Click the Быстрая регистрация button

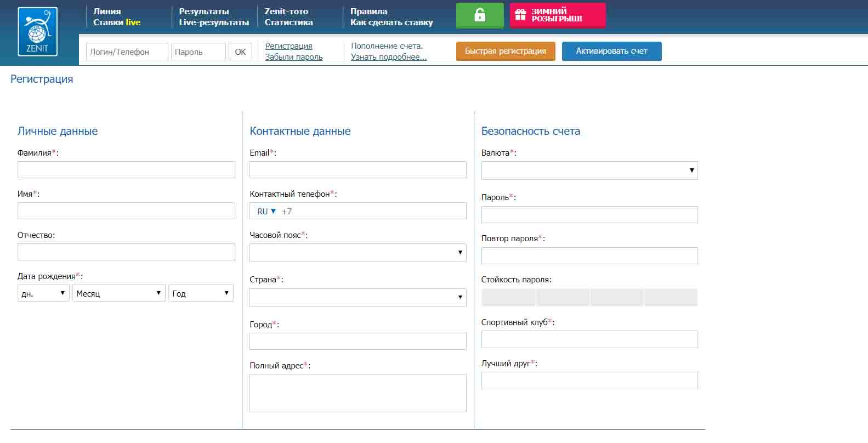click(505, 51)
